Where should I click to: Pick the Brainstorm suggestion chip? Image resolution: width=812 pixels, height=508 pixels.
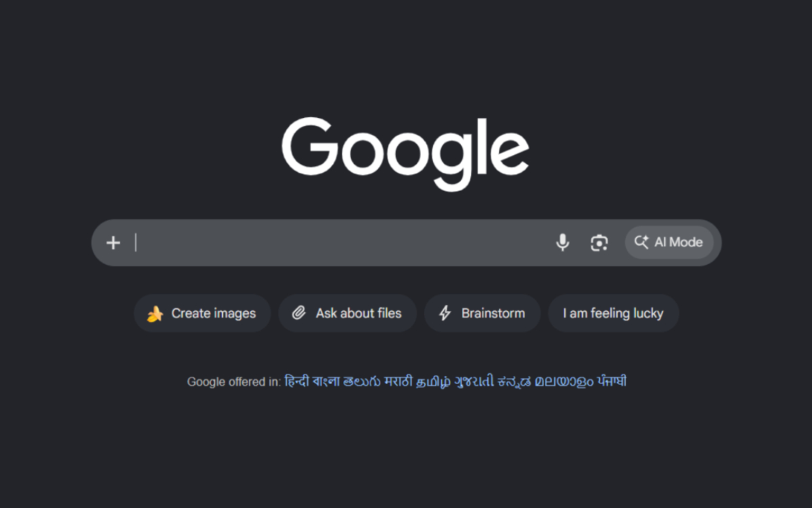[482, 313]
